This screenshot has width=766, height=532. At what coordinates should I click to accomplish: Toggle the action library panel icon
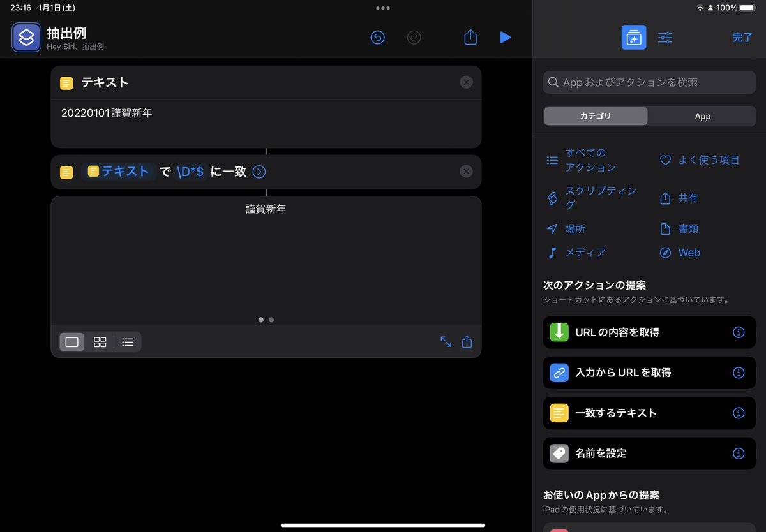[x=633, y=38]
